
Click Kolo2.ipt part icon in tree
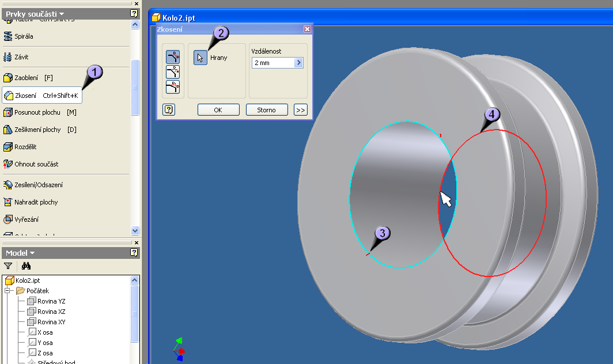pyautogui.click(x=9, y=280)
